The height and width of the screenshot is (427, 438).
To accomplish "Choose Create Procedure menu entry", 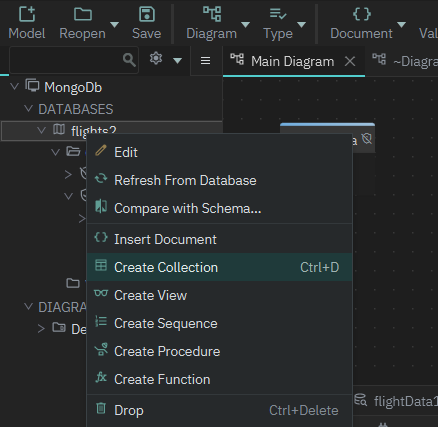I will click(219, 351).
